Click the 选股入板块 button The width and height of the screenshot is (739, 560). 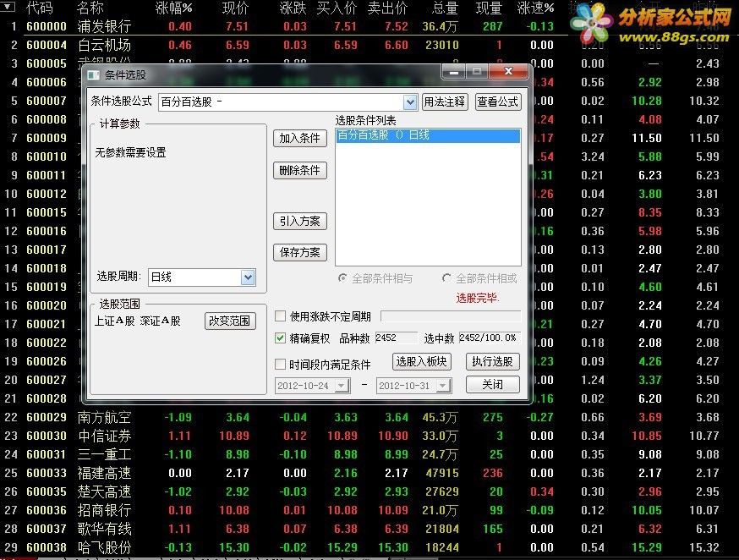point(421,361)
